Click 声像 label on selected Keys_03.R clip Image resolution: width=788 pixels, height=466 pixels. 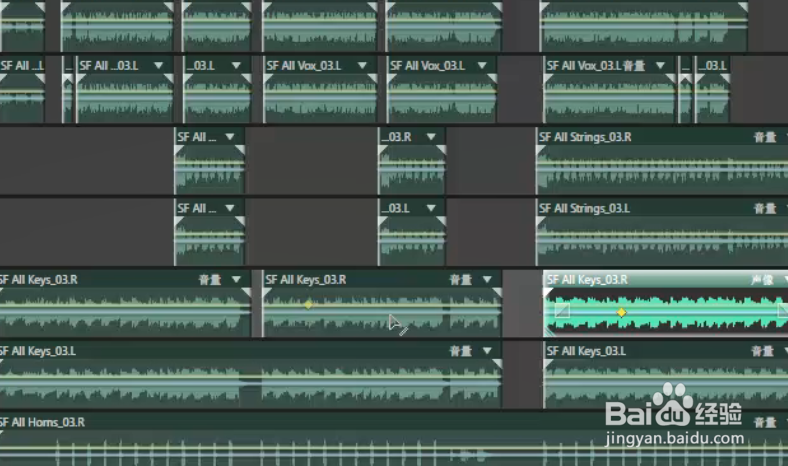[x=762, y=279]
